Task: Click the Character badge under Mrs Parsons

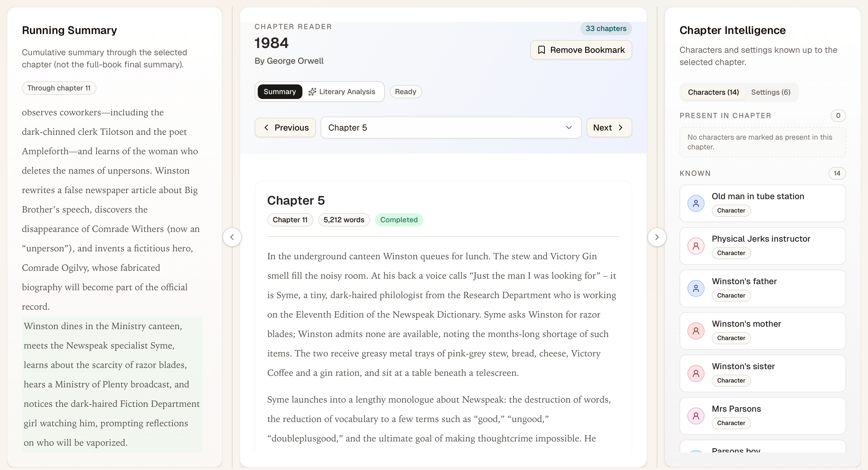Action: click(731, 423)
